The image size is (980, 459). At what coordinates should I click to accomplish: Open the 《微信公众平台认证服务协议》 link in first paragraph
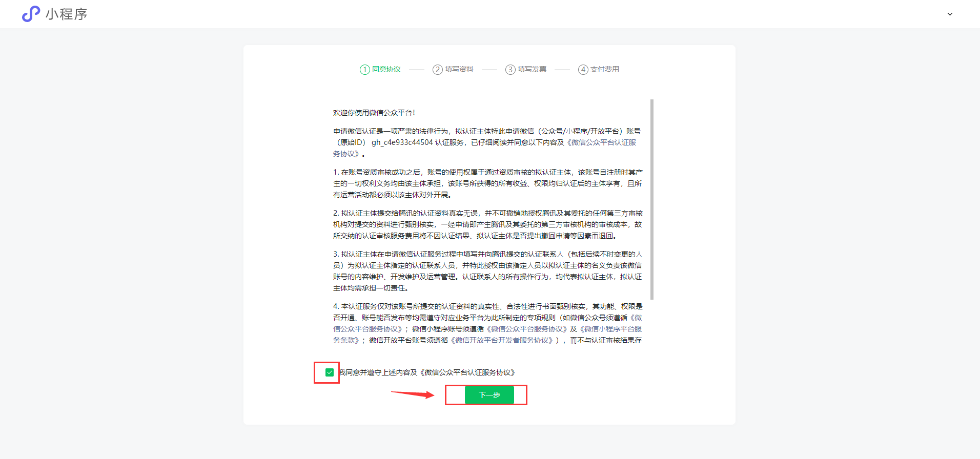pyautogui.click(x=601, y=142)
